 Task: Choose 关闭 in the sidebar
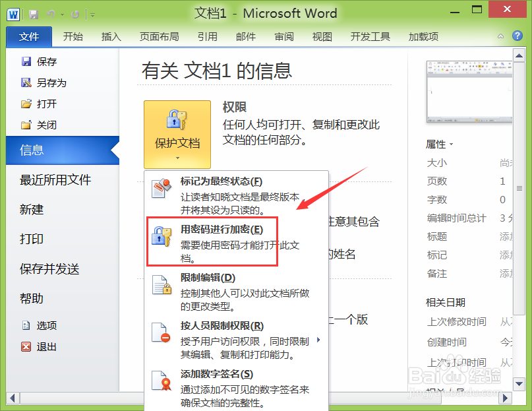47,125
